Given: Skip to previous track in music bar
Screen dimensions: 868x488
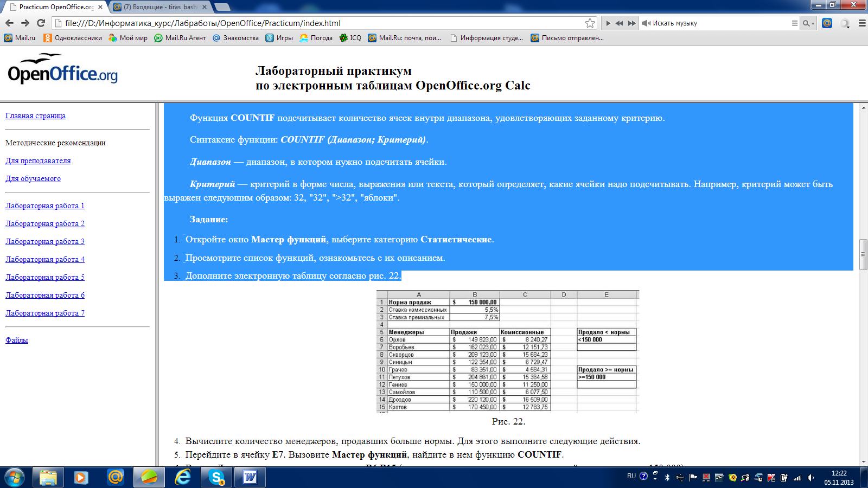Looking at the screenshot, I should [620, 23].
